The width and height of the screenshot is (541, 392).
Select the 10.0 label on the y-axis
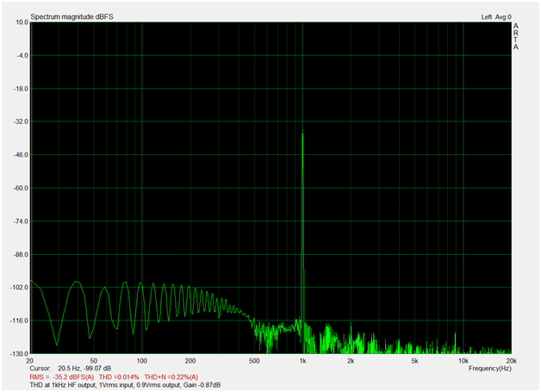click(21, 23)
